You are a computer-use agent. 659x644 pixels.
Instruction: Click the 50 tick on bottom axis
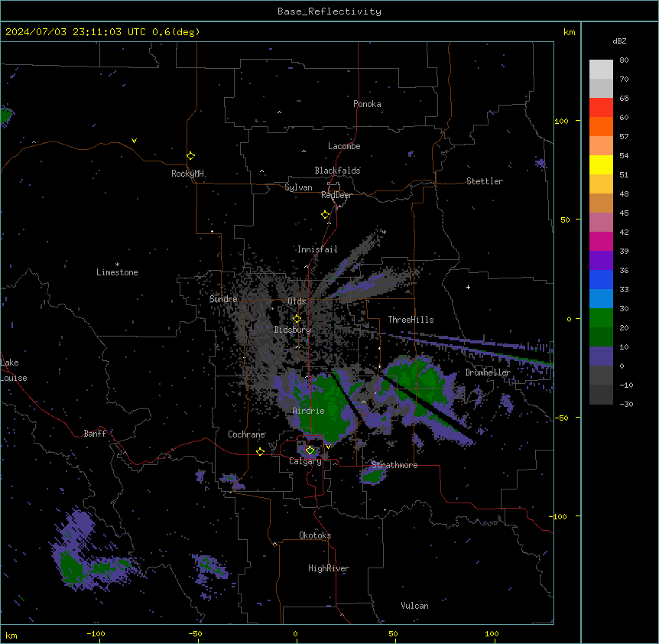393,633
